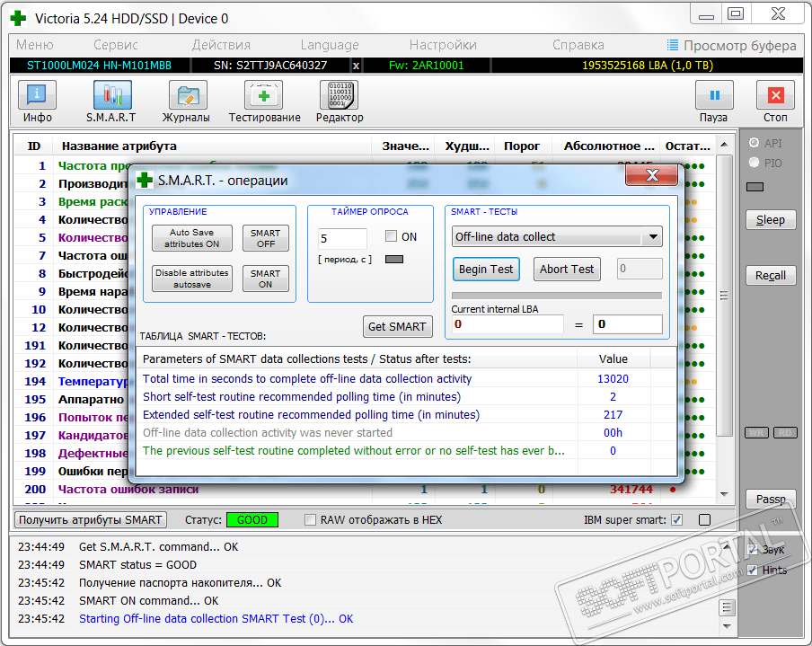Click the gray timer indicator below ON

(394, 259)
